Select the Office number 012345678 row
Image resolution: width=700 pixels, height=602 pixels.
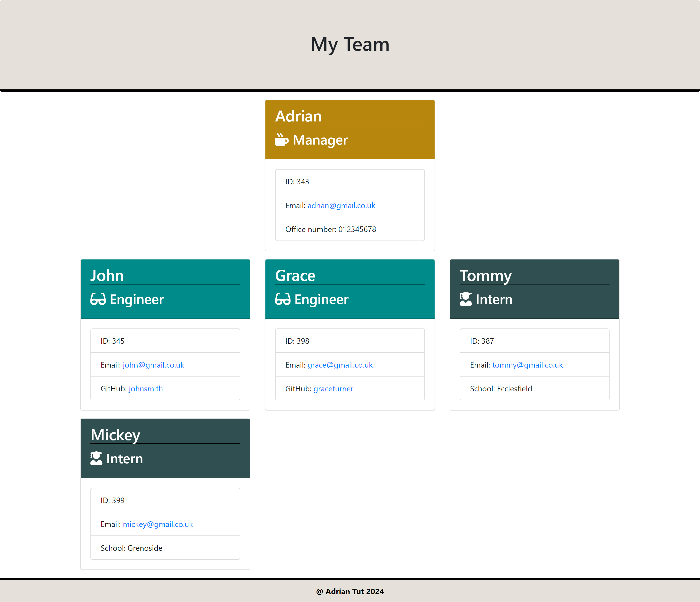click(350, 229)
